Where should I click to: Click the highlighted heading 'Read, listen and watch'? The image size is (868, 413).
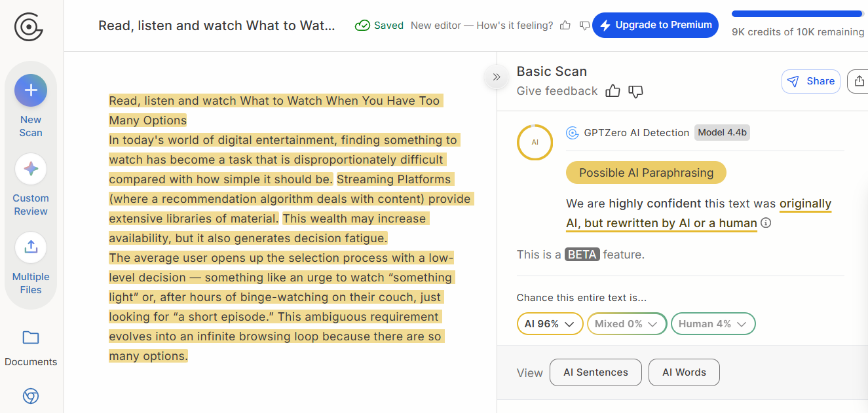276,111
